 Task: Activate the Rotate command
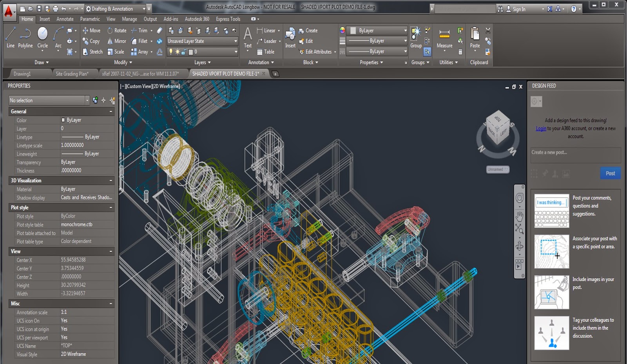click(x=117, y=31)
